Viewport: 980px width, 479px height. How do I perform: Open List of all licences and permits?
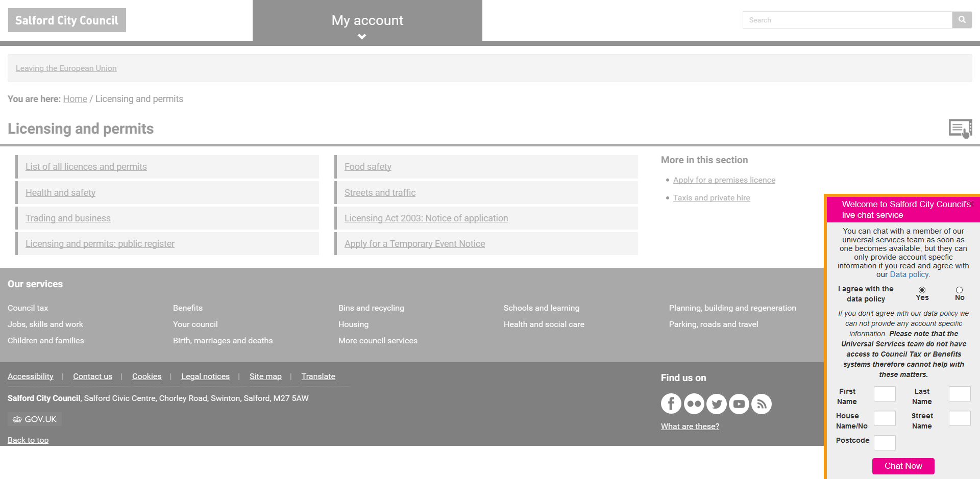(x=86, y=167)
